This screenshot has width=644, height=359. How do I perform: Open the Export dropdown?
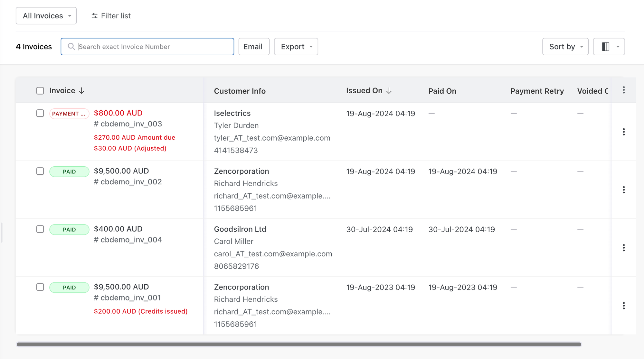click(x=296, y=47)
